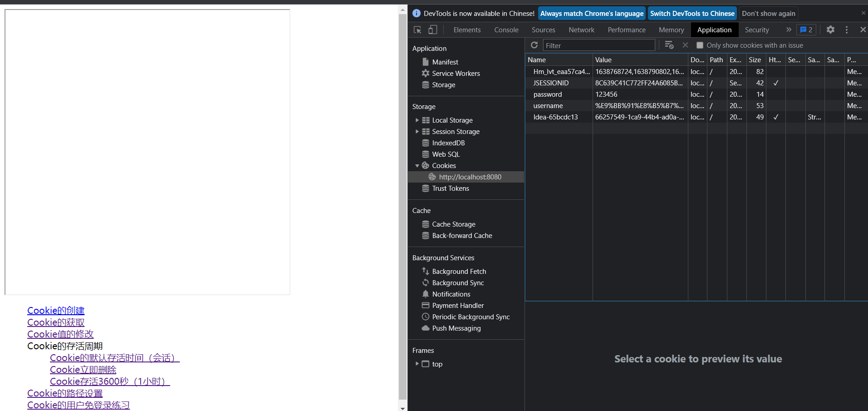Open the DevTools three-dot customize menu

[x=847, y=30]
